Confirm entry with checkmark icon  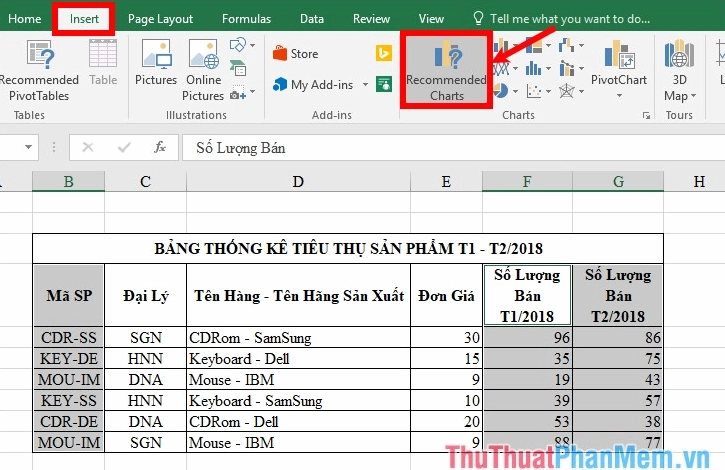click(124, 148)
